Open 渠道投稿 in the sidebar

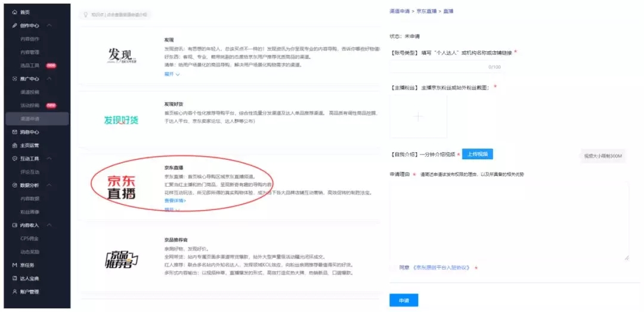tap(30, 92)
